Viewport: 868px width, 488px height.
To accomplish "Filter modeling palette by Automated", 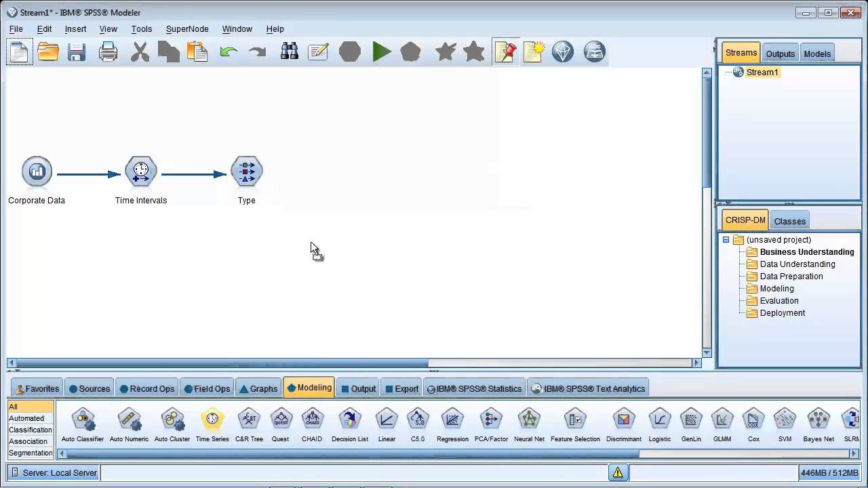I will [31, 418].
